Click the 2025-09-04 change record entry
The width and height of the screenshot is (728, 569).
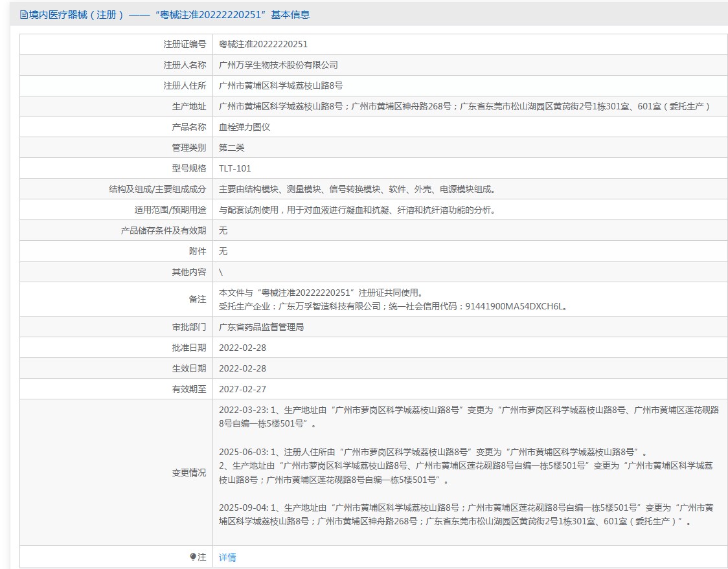click(x=466, y=514)
